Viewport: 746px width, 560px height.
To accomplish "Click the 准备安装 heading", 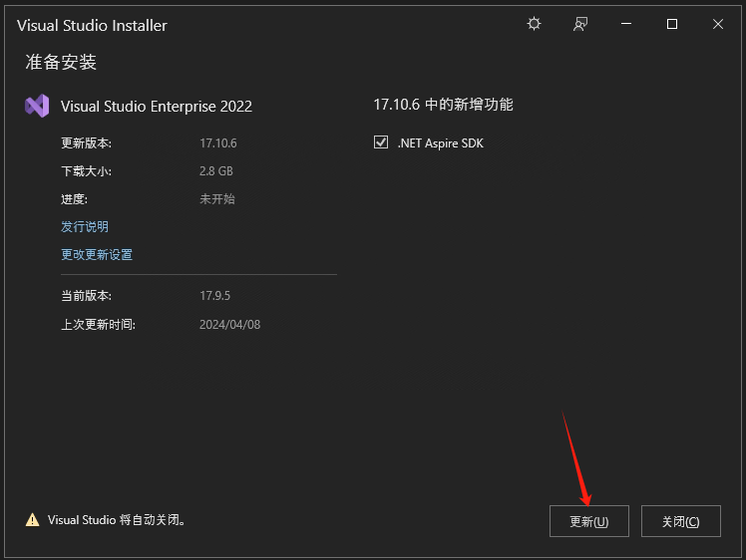I will click(61, 62).
